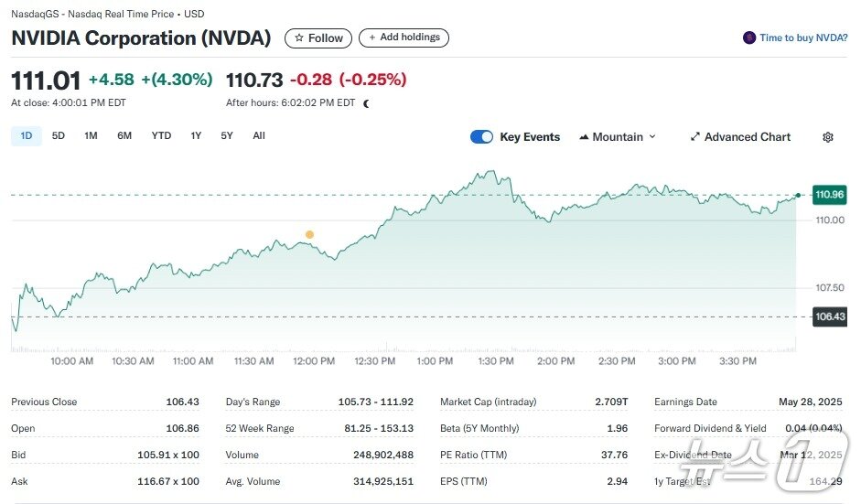Select the 5Y range tab
The image size is (861, 504).
(227, 135)
